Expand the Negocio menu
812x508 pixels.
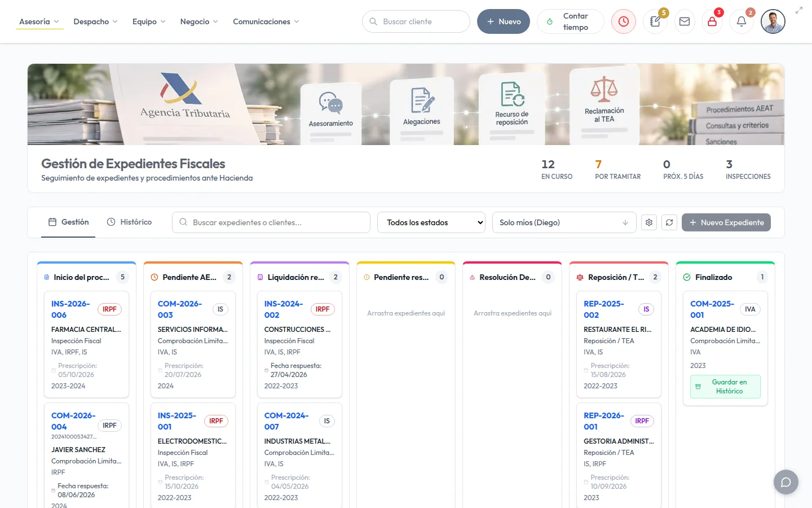coord(199,21)
